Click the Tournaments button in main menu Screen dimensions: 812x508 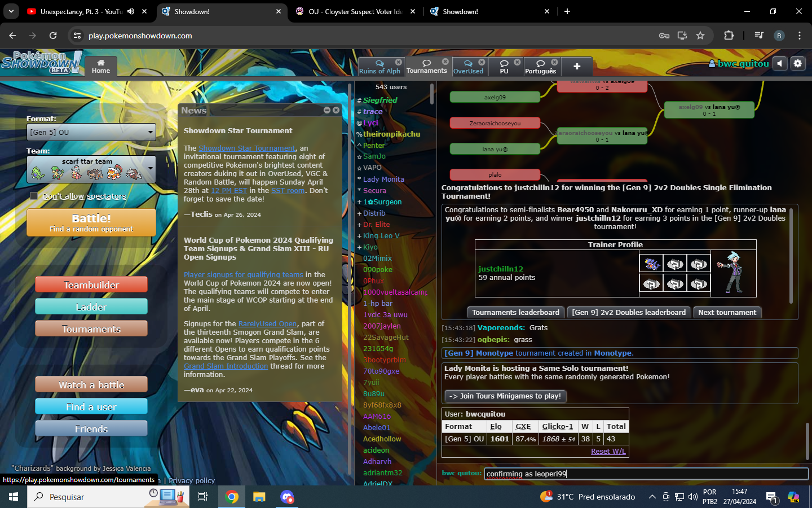91,329
